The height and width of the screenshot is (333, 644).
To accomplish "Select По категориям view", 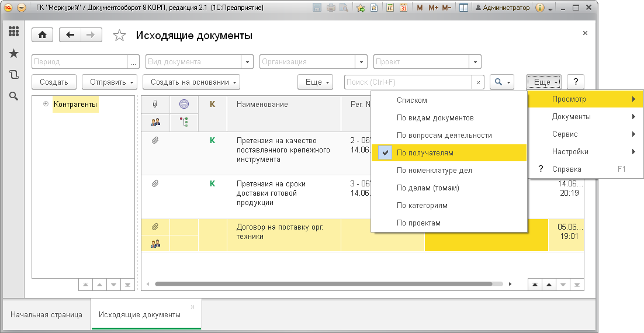I will click(x=449, y=205).
